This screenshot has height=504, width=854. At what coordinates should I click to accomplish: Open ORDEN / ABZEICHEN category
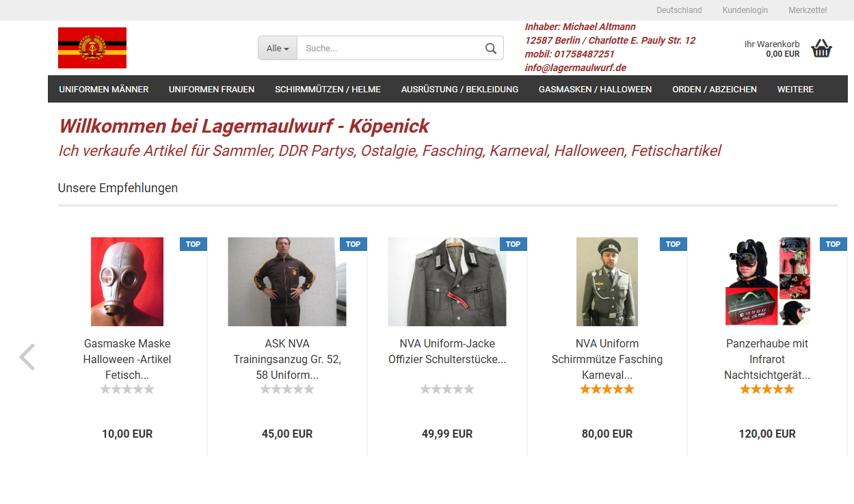[714, 89]
